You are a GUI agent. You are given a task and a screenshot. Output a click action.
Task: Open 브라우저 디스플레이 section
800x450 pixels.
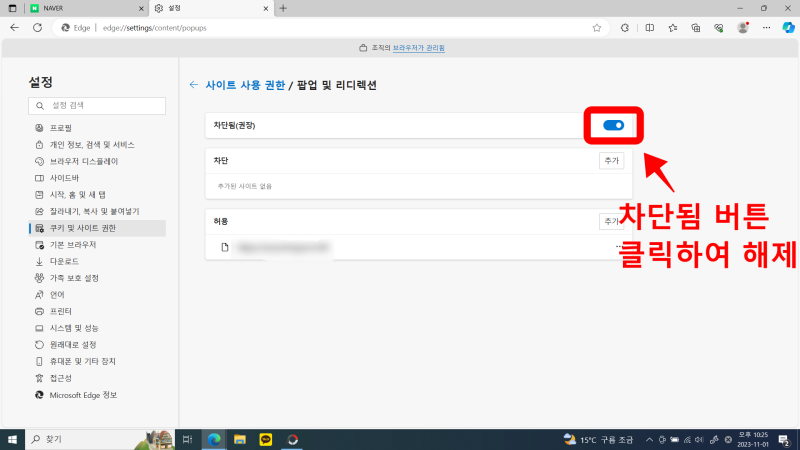[x=97, y=161]
